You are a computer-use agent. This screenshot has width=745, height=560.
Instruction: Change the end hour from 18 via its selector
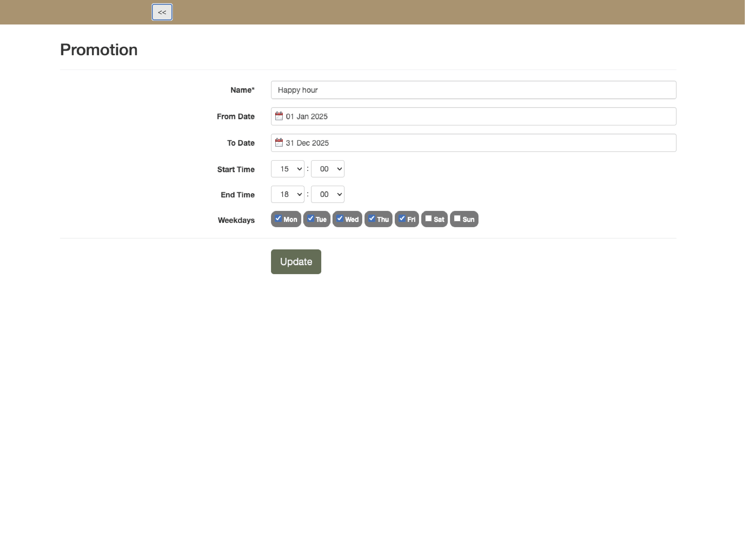[287, 194]
